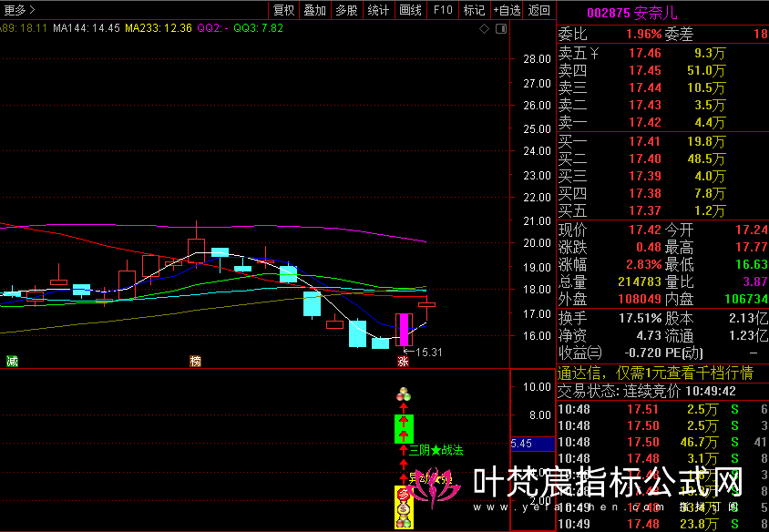
Task: Select the 买三 17.39 order row
Action: pyautogui.click(x=663, y=176)
